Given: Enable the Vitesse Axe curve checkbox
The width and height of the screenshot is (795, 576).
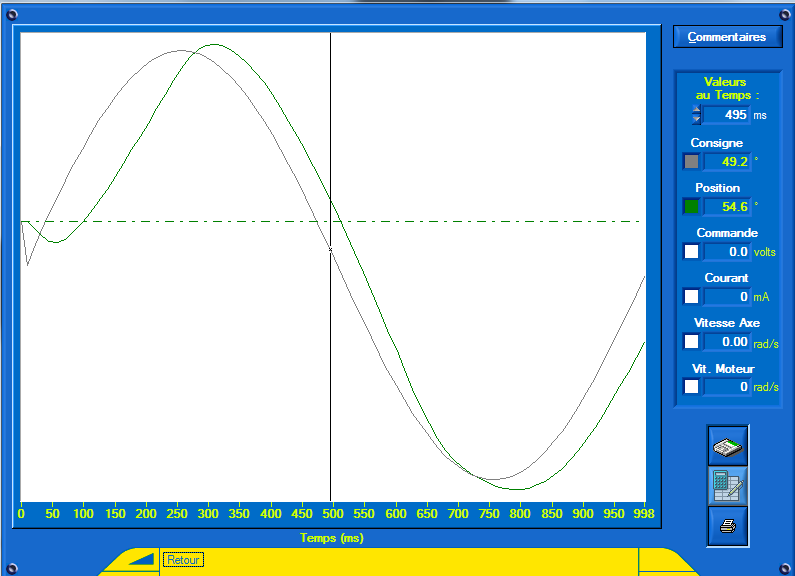Looking at the screenshot, I should [691, 342].
